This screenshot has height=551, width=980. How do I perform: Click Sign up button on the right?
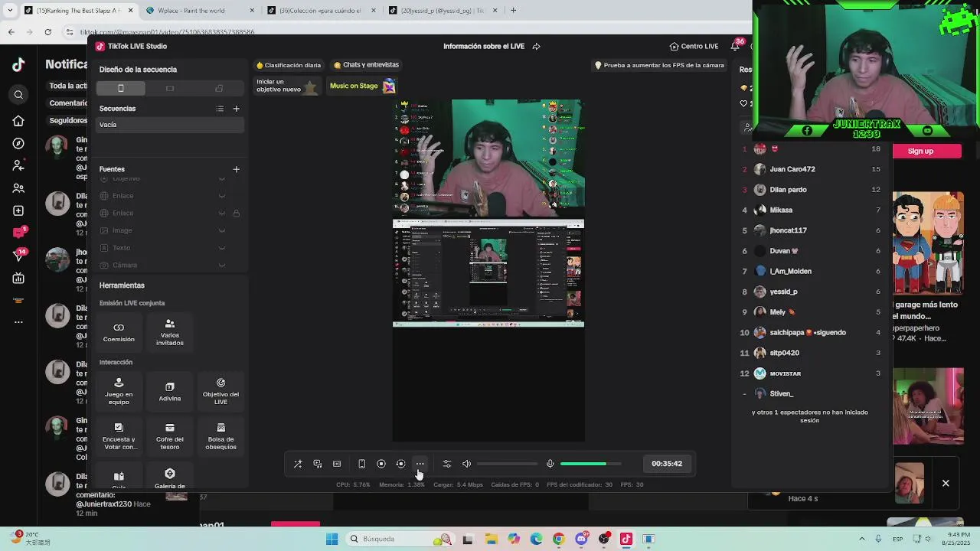point(920,152)
